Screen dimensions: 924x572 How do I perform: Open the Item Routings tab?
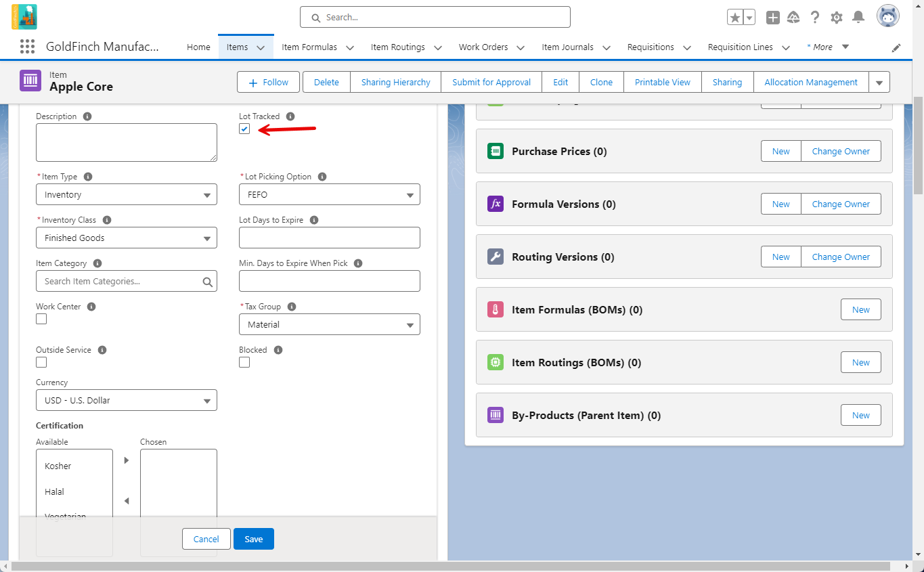tap(398, 47)
